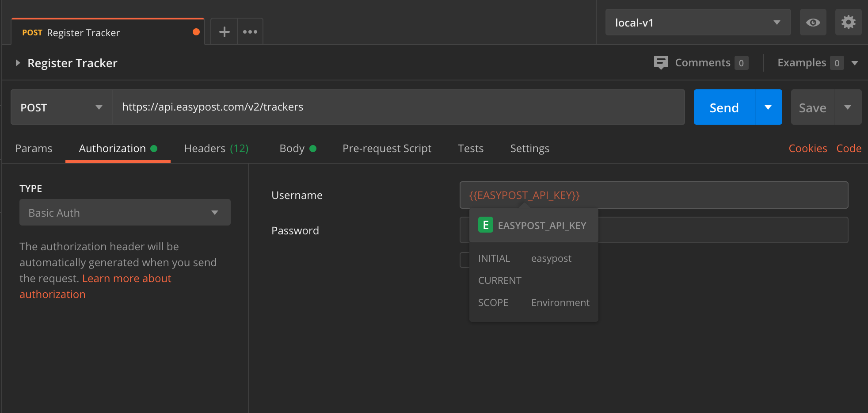
Task: Toggle the environment quick look eye
Action: coord(813,22)
